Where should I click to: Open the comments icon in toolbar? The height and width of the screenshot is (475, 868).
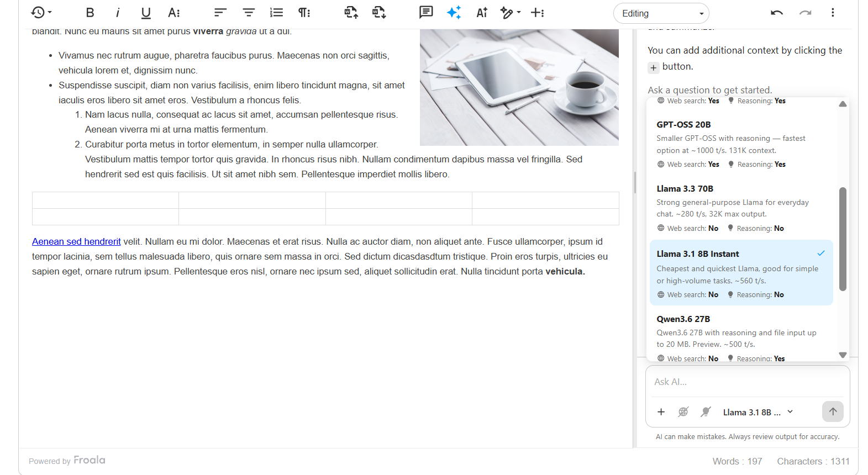point(426,13)
